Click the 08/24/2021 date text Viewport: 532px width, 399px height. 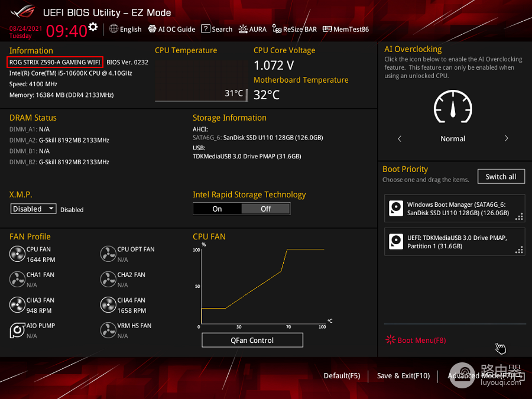[x=26, y=28]
